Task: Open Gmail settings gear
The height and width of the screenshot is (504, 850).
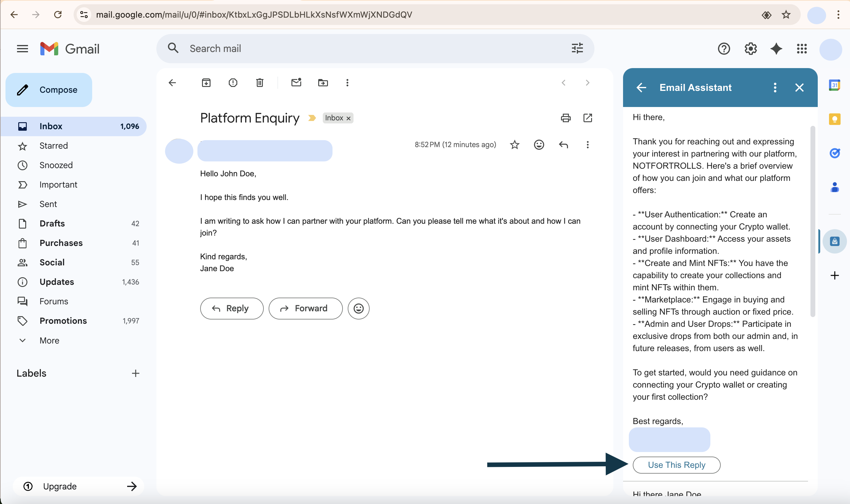Action: coord(751,49)
